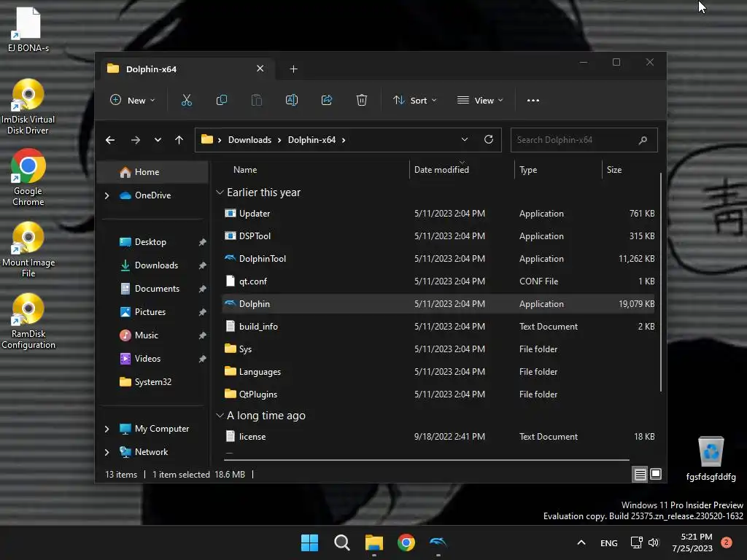Select the Updater application
The width and height of the screenshot is (747, 560).
pos(438,214)
